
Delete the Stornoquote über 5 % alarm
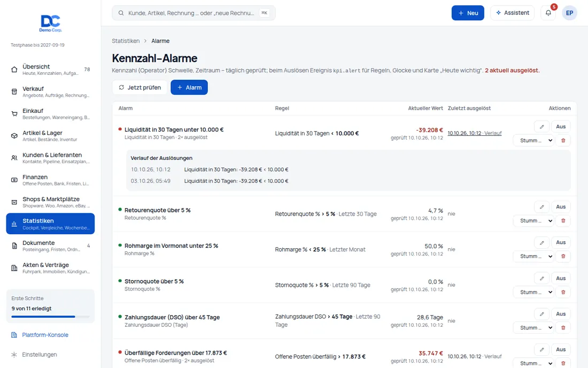tap(563, 292)
